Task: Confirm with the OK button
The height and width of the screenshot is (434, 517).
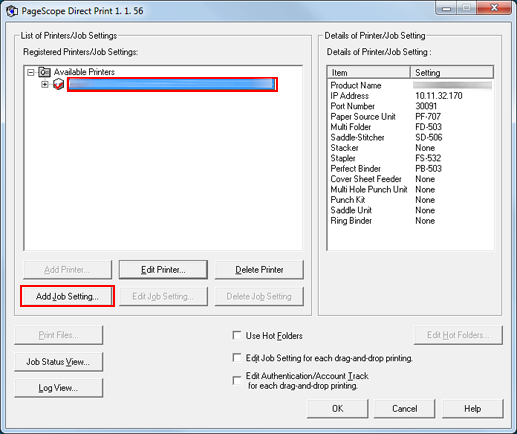Action: coord(337,408)
